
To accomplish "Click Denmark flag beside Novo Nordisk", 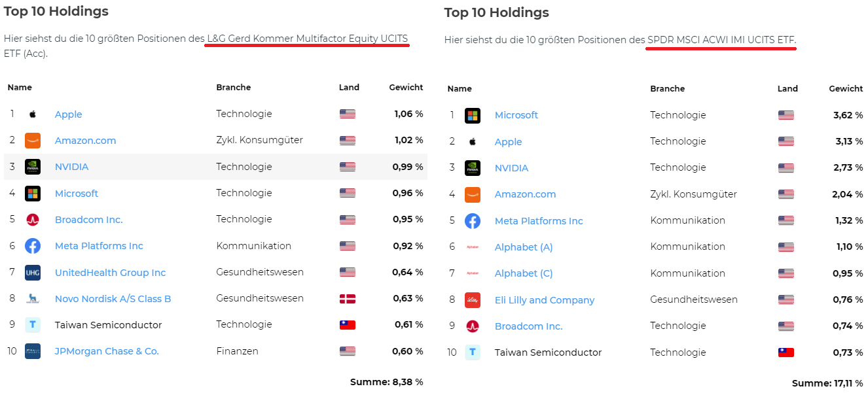I will tap(348, 299).
